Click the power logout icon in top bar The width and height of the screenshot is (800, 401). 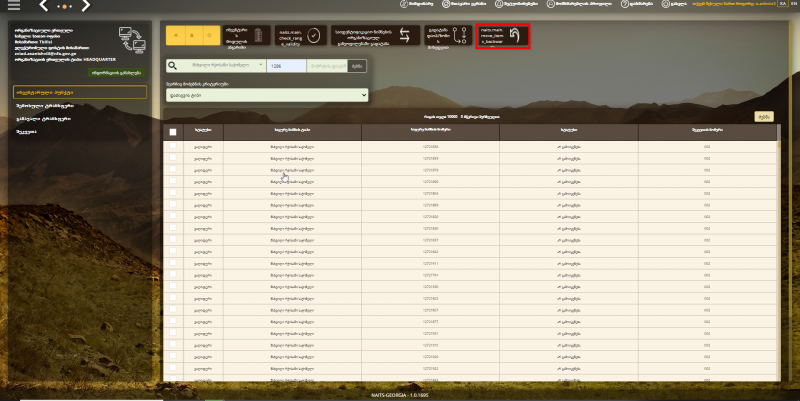tap(665, 4)
